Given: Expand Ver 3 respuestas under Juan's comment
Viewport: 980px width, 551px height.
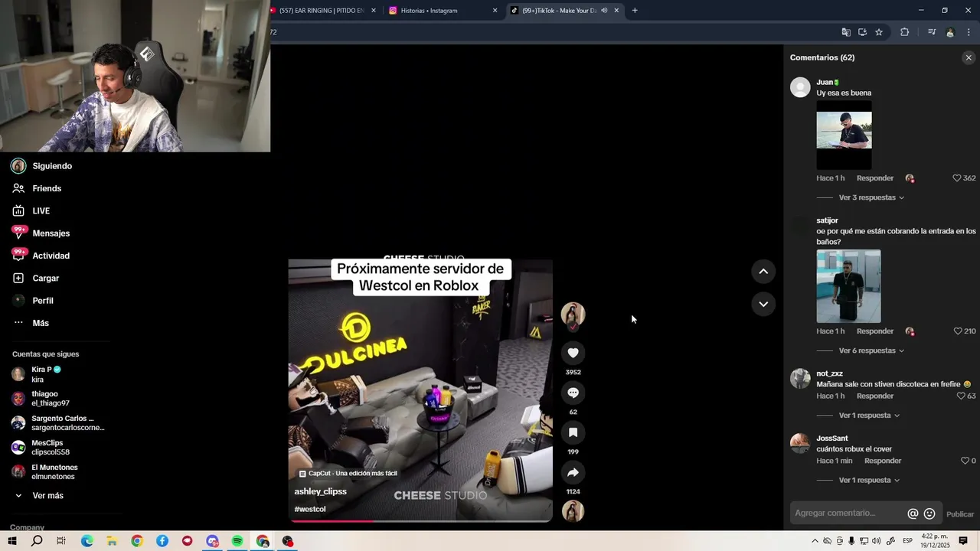Looking at the screenshot, I should point(871,197).
